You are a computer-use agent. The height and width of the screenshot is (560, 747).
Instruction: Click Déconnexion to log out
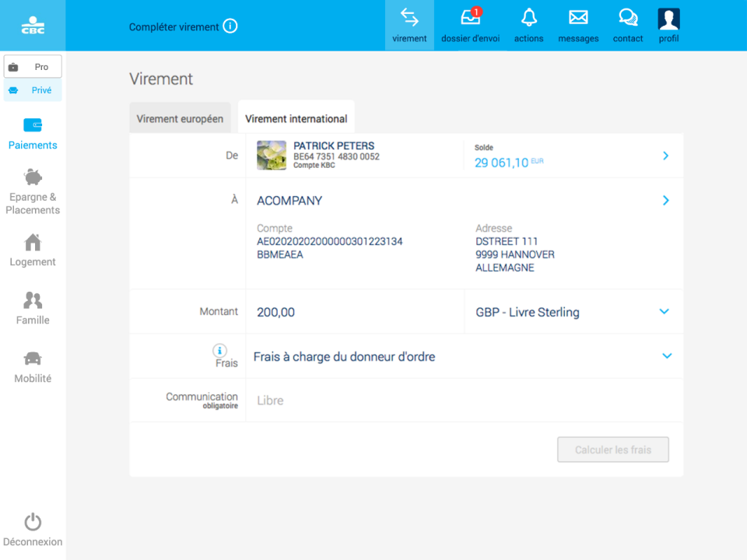click(33, 530)
